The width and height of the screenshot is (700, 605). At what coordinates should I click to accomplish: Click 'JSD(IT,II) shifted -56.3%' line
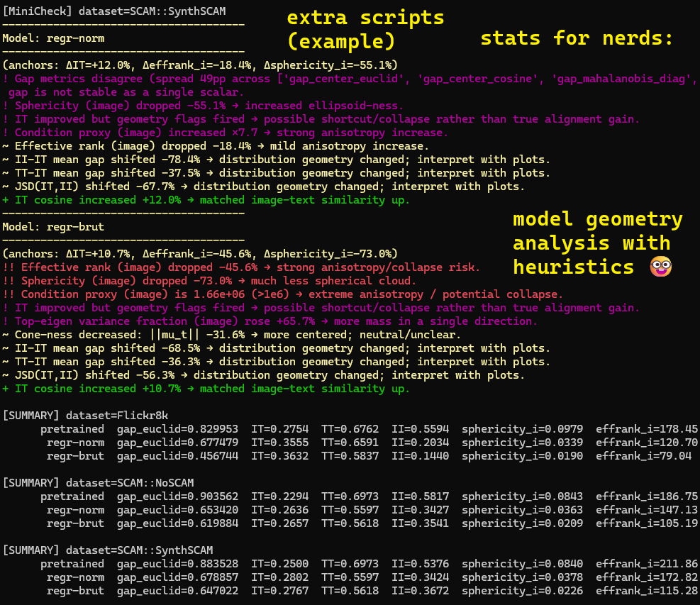263,375
